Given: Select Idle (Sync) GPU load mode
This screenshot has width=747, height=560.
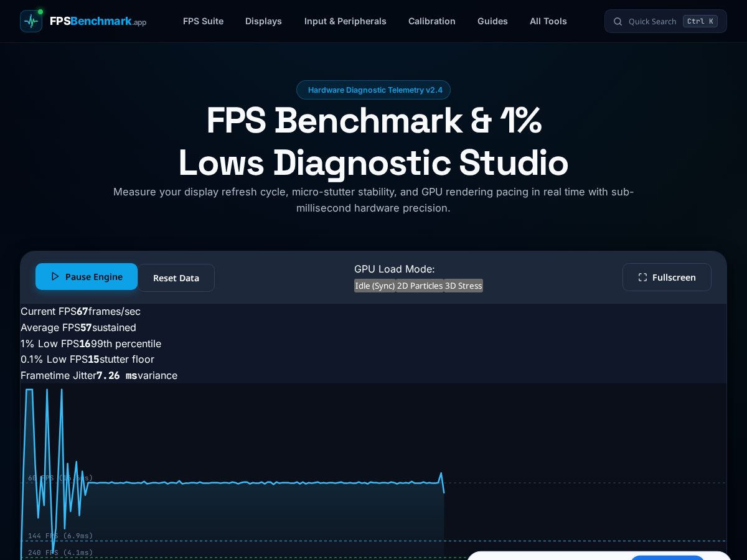Looking at the screenshot, I should coord(375,286).
